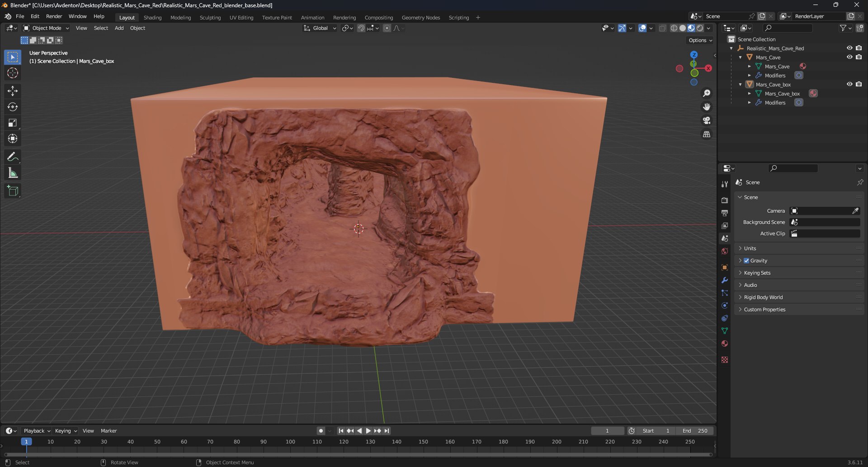
Task: Click the red X axis gizmo ball
Action: tap(708, 68)
